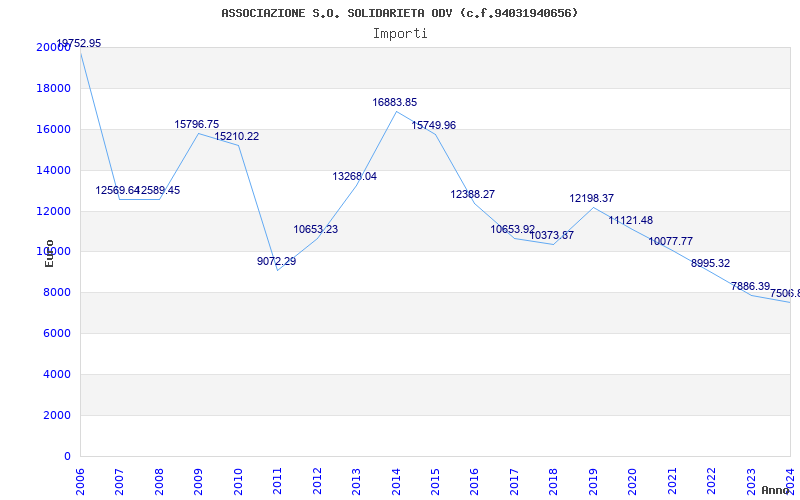Select the 15796.75 data label
Viewport: 800px width, 500px height.
[196, 124]
